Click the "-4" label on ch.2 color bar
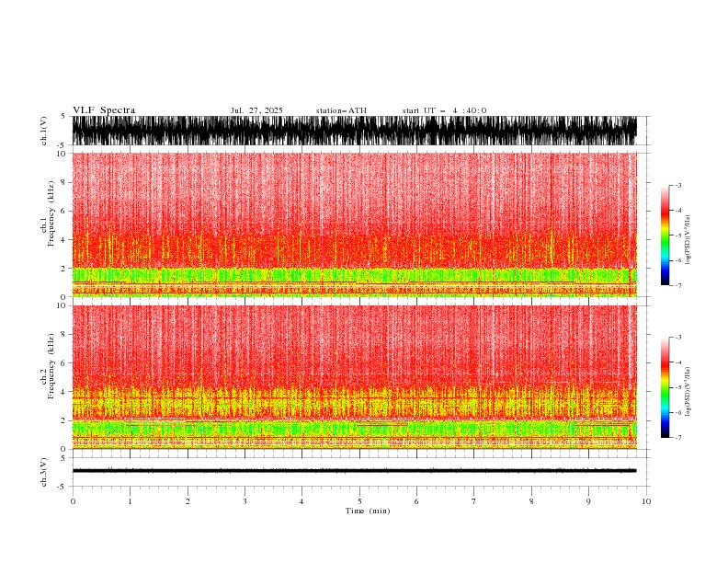 coord(678,362)
